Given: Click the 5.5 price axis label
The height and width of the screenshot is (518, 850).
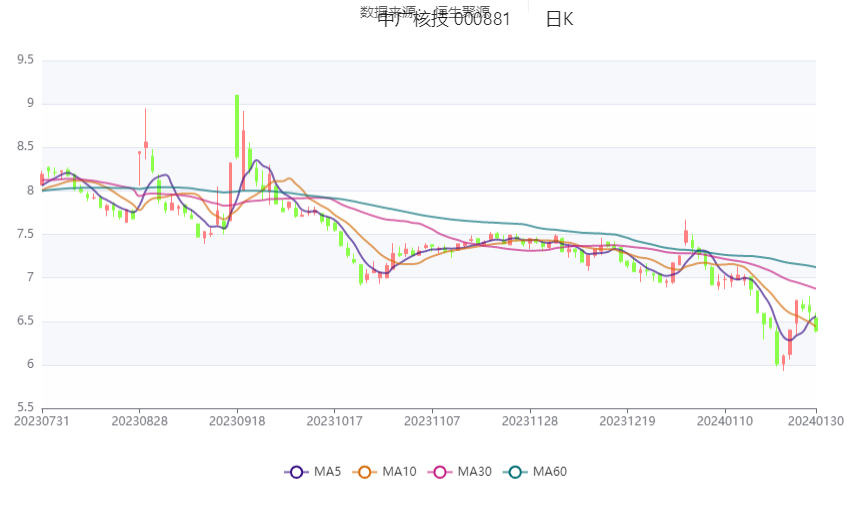Looking at the screenshot, I should [25, 407].
